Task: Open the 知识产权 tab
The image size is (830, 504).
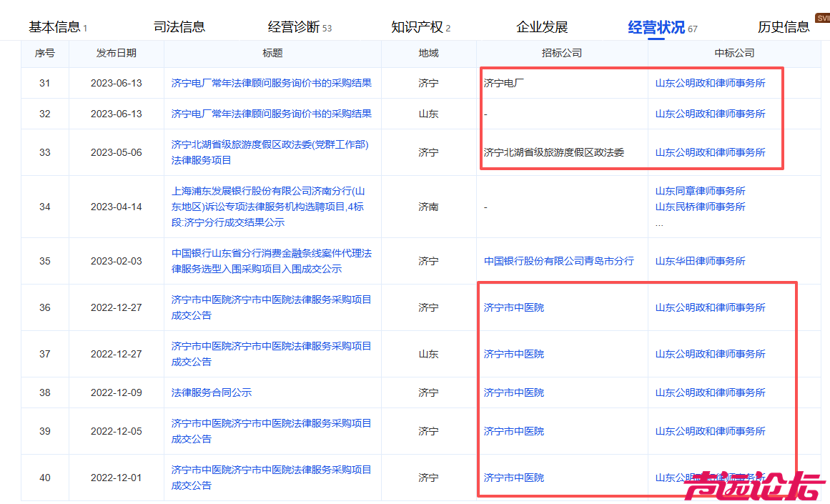Action: pyautogui.click(x=416, y=27)
